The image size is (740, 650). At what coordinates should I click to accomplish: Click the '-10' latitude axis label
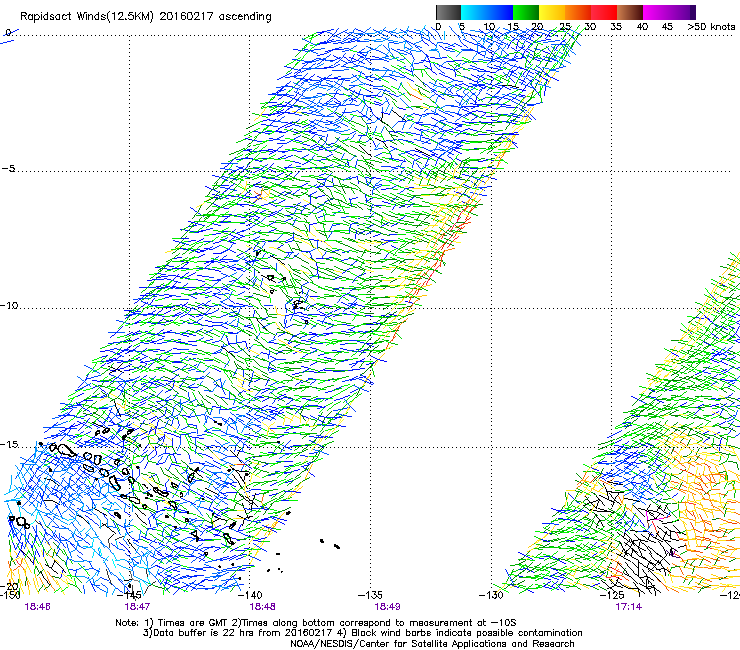[x=9, y=305]
